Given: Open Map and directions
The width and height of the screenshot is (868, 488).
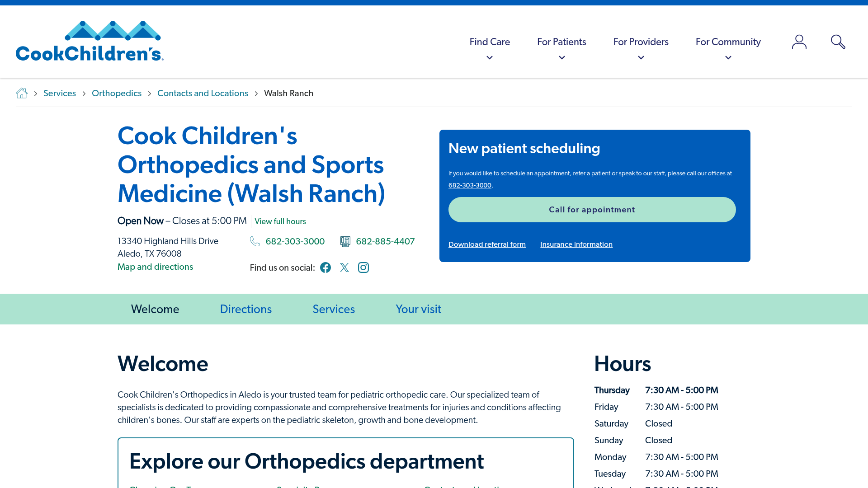Looking at the screenshot, I should point(155,267).
